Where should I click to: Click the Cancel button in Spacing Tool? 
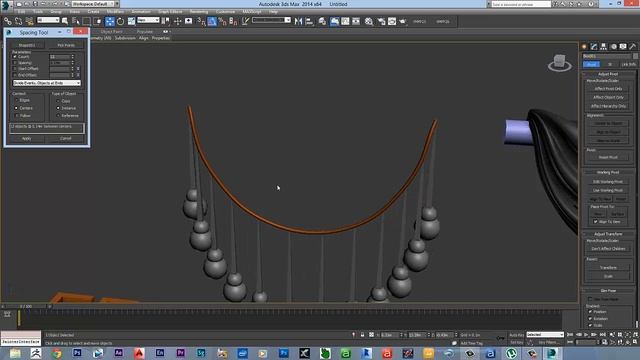click(66, 139)
